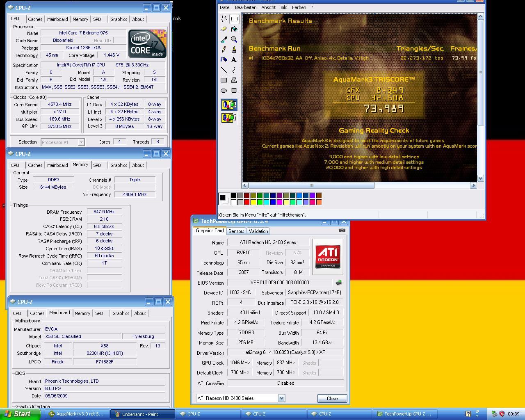This screenshot has height=420, width=525.
Task: Select the Rectangle shape tool
Action: coord(224,80)
